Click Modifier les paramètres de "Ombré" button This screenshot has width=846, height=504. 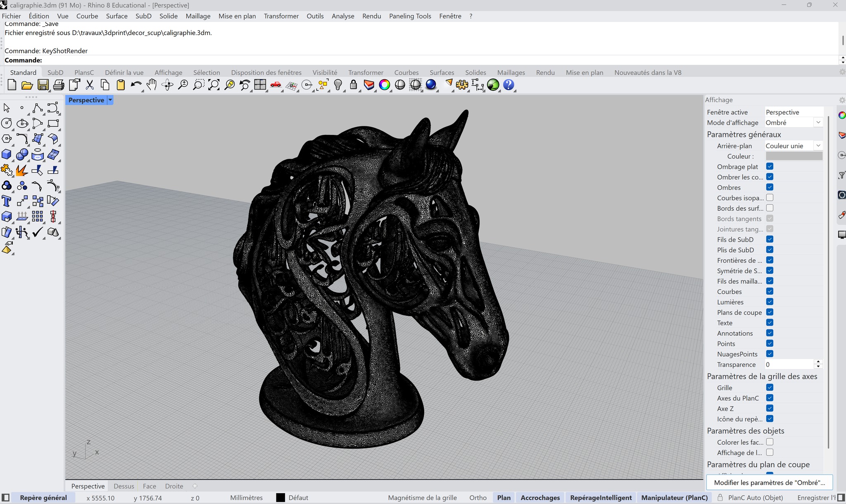(x=769, y=483)
